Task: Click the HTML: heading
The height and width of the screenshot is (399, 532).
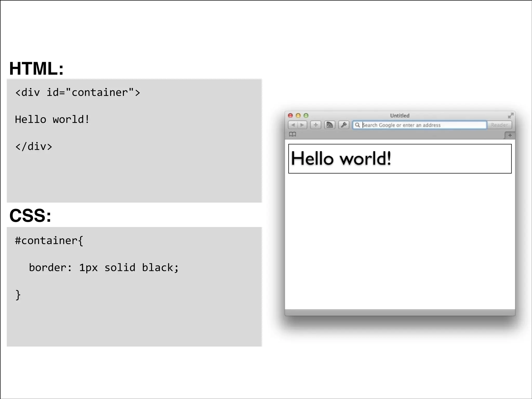Action: (36, 69)
